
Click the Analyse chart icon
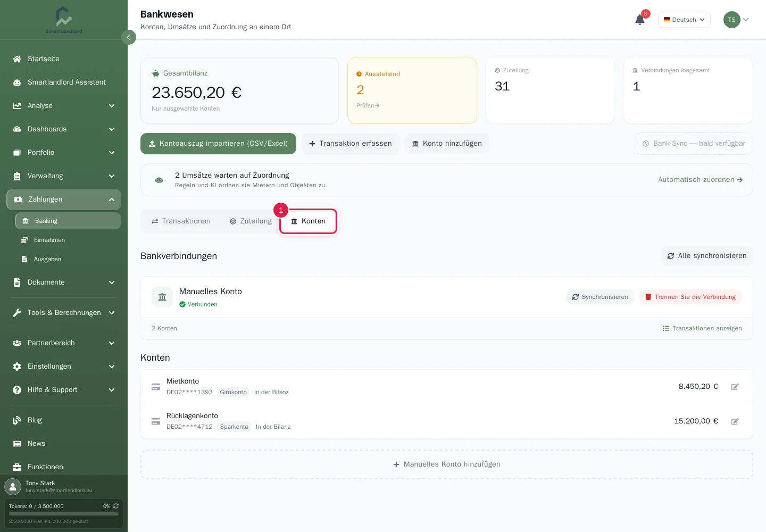[x=17, y=106]
